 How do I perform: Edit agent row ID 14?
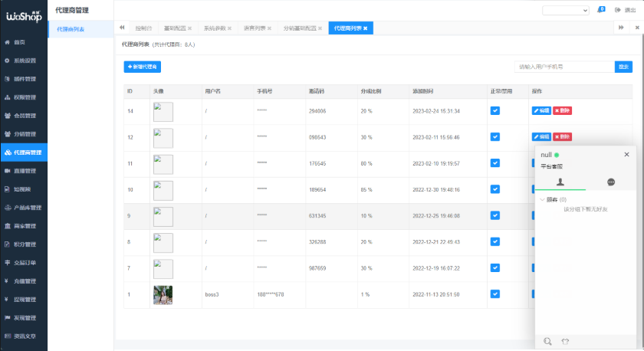click(541, 111)
